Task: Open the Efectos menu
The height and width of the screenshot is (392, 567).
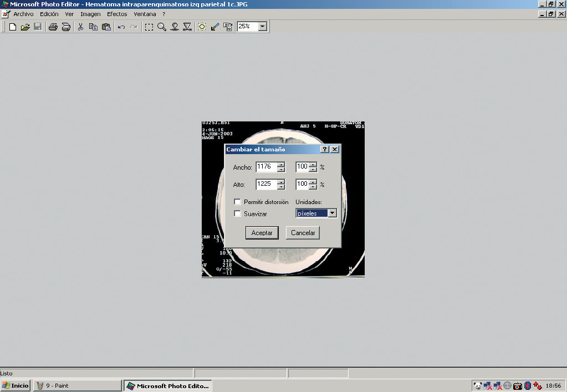Action: pyautogui.click(x=117, y=14)
